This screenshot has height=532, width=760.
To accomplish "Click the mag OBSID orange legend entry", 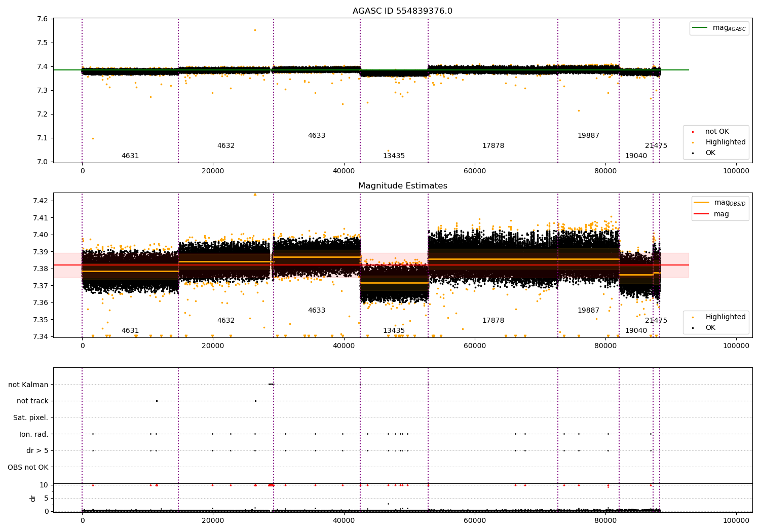I will (x=719, y=203).
